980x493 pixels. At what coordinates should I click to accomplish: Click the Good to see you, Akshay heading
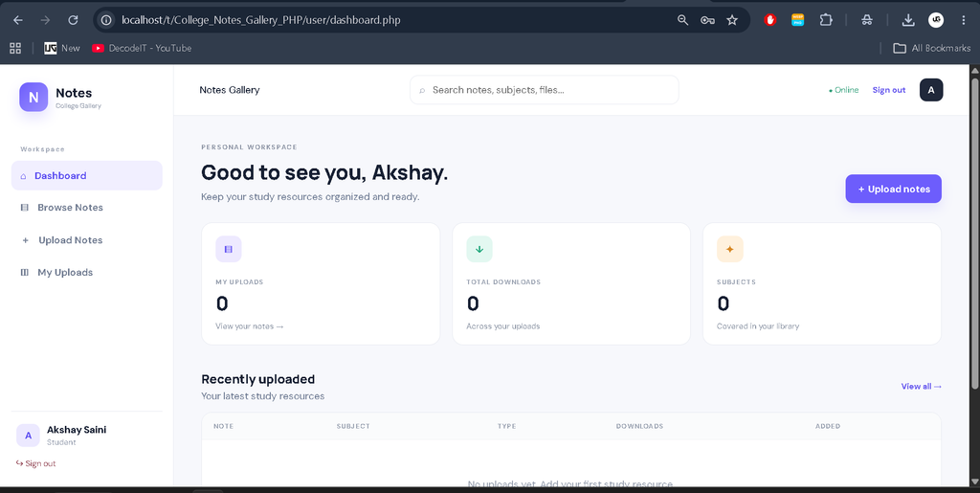[324, 172]
